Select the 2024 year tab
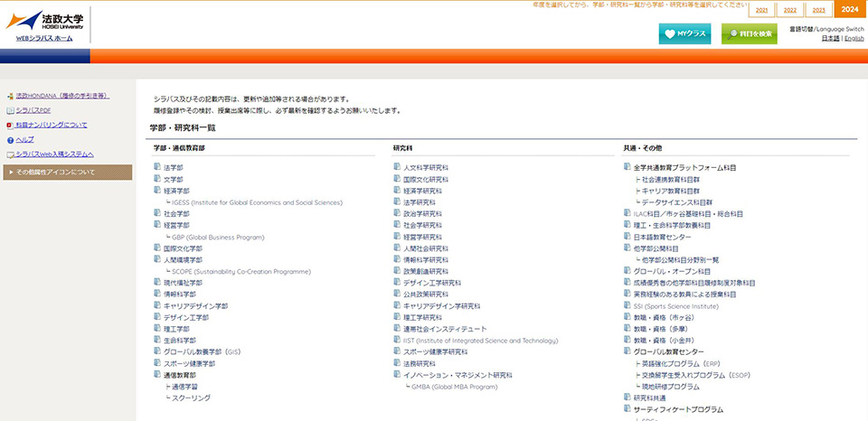The width and height of the screenshot is (868, 421). (x=848, y=10)
